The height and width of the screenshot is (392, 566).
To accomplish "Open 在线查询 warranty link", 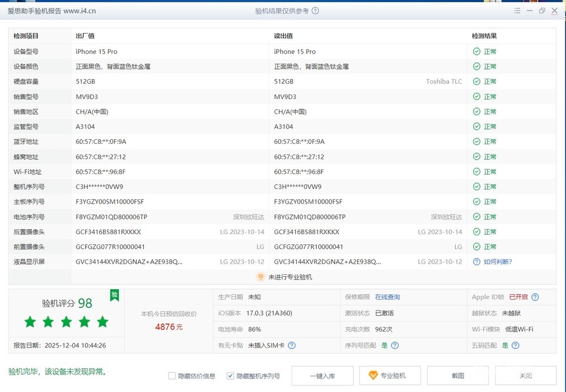I will pyautogui.click(x=387, y=297).
